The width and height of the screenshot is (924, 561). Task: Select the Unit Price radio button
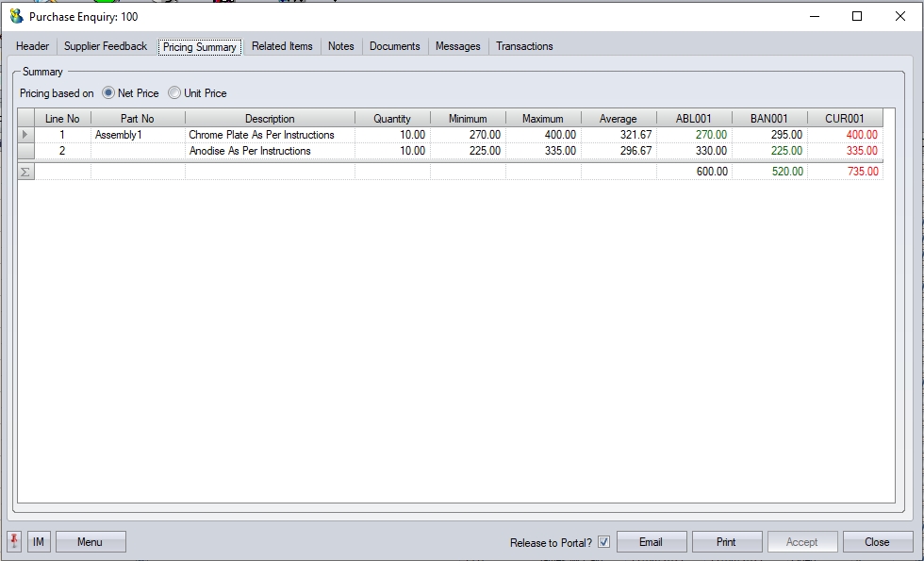174,93
